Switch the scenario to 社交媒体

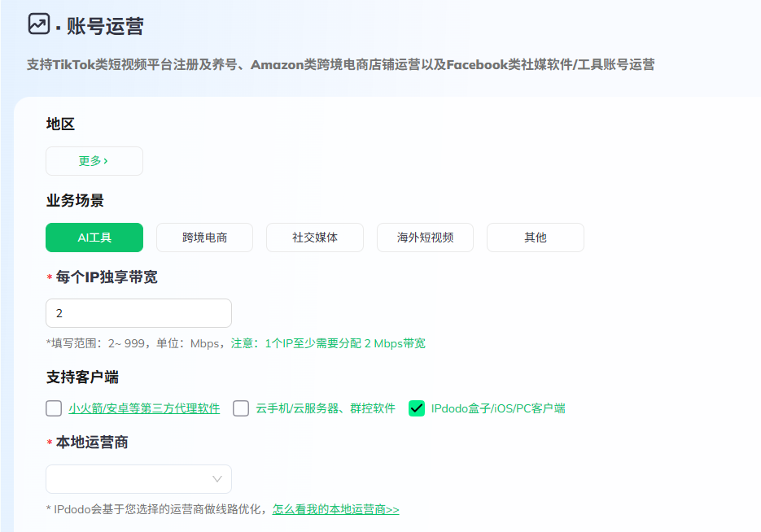pos(315,238)
